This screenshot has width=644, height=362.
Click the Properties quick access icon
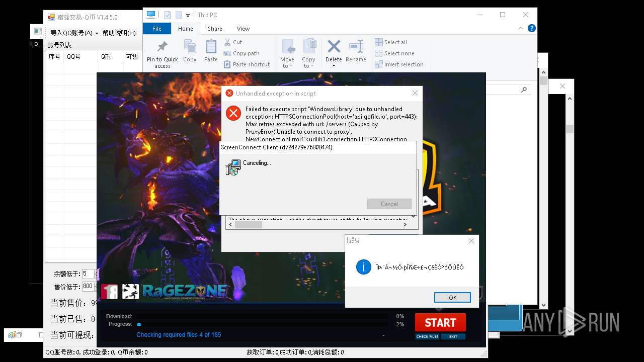coord(168,15)
